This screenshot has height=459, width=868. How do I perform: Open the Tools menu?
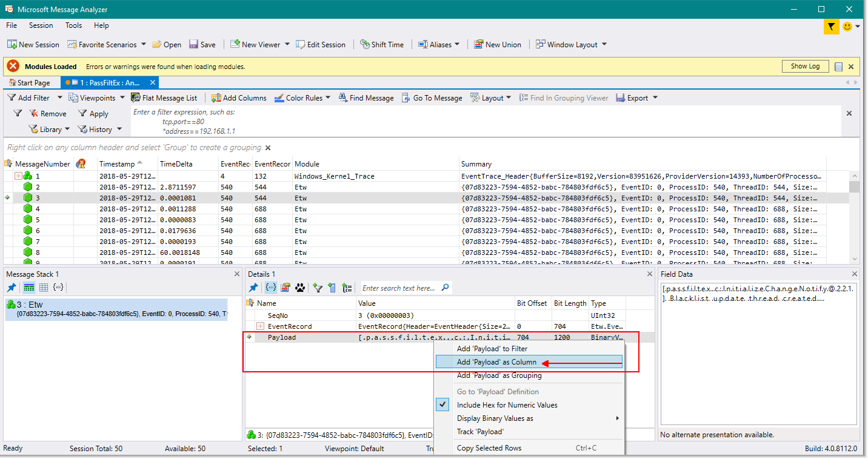pos(73,25)
